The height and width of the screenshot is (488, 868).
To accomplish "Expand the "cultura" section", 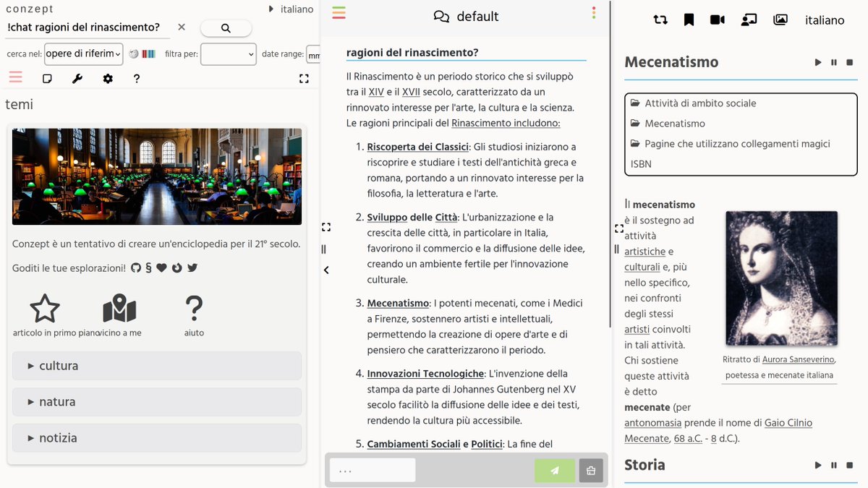I will point(157,366).
